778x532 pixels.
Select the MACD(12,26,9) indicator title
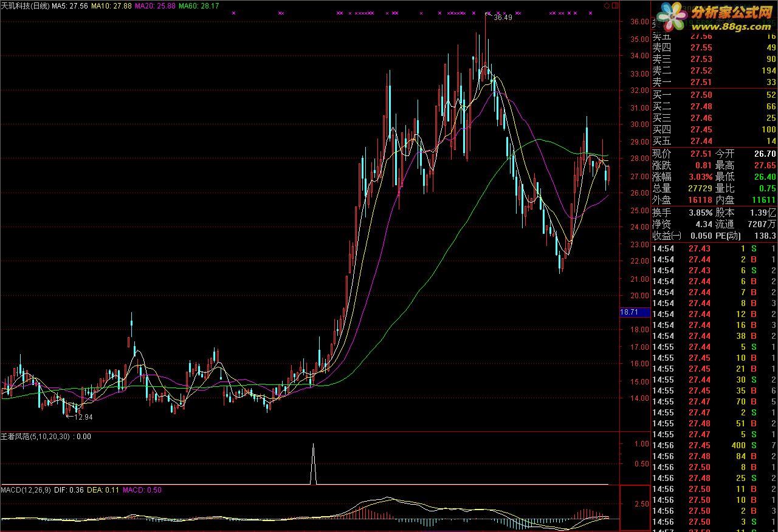point(26,489)
